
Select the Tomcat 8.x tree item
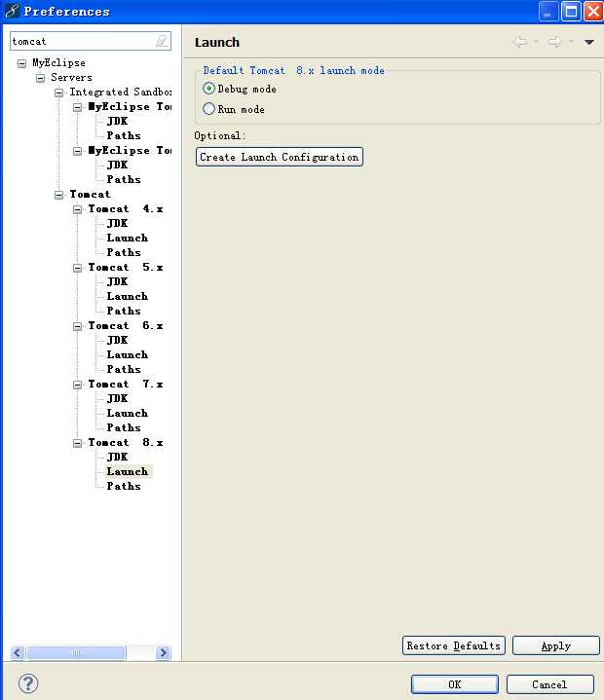(x=126, y=442)
